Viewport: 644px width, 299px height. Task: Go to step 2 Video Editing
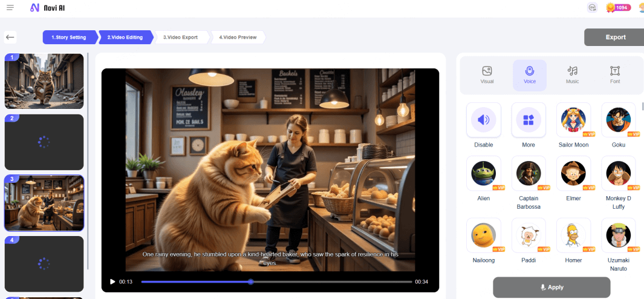point(125,37)
